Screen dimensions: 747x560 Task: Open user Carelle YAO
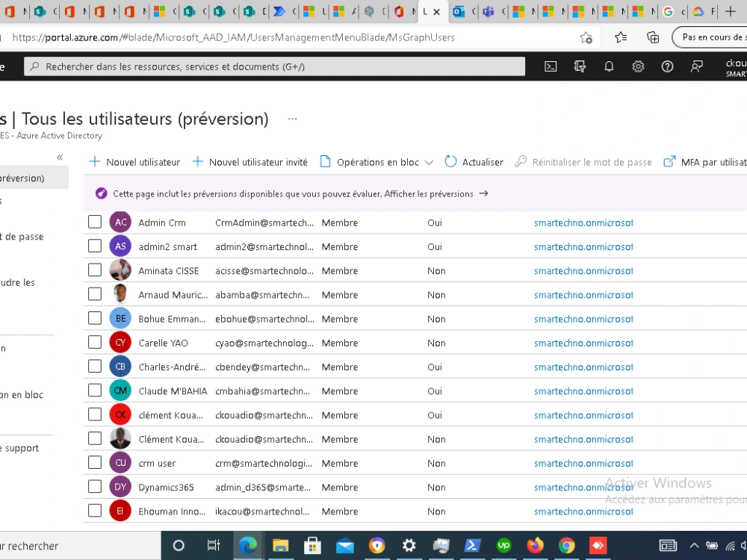[x=163, y=343]
